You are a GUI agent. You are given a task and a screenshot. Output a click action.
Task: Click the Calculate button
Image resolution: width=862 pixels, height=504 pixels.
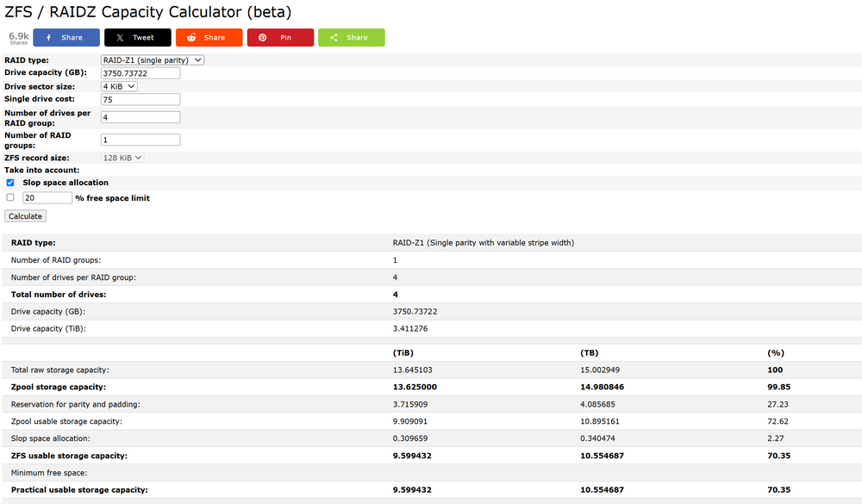[25, 216]
